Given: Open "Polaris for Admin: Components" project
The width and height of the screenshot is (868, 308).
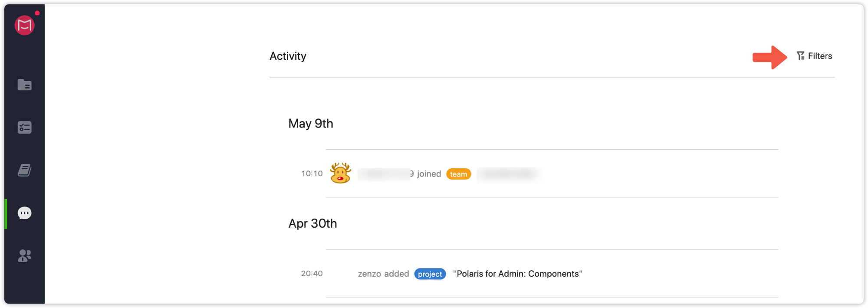Looking at the screenshot, I should [518, 274].
